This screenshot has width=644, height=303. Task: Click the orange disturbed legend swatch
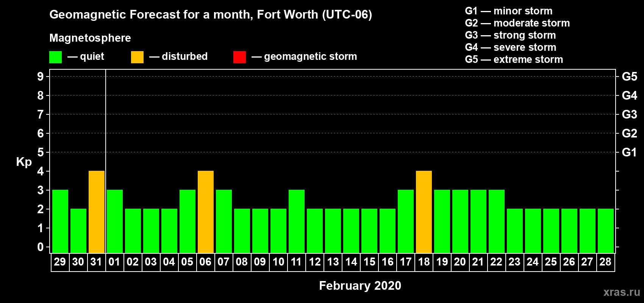[x=137, y=57]
